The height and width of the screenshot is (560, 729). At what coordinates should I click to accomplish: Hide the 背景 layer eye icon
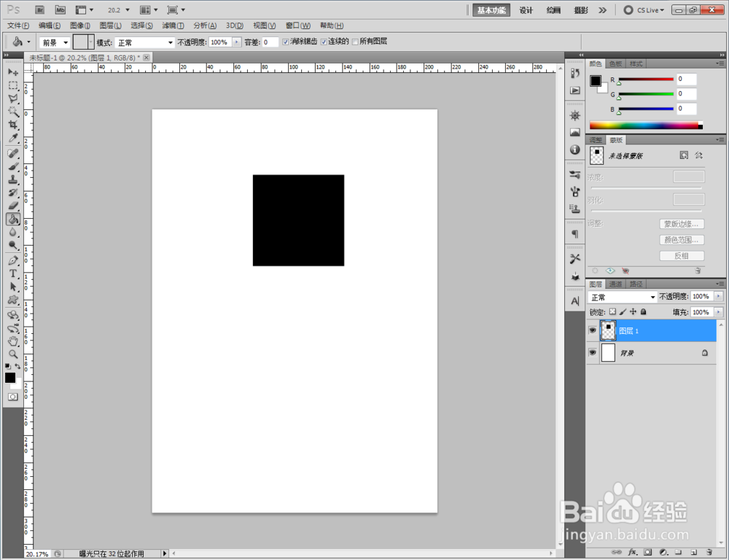coord(592,353)
